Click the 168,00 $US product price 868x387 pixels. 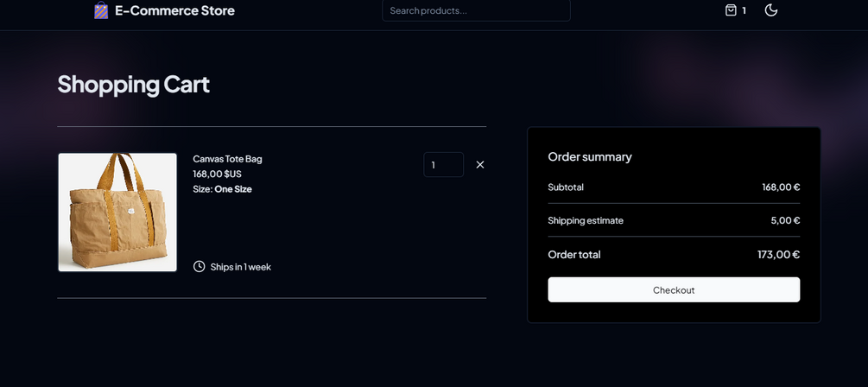[x=217, y=174]
